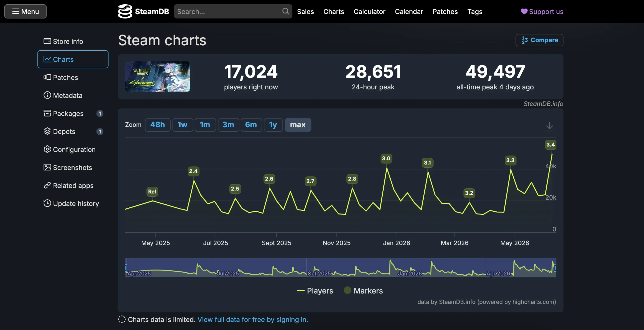644x330 pixels.
Task: Set chart zoom to 6m
Action: 251,125
